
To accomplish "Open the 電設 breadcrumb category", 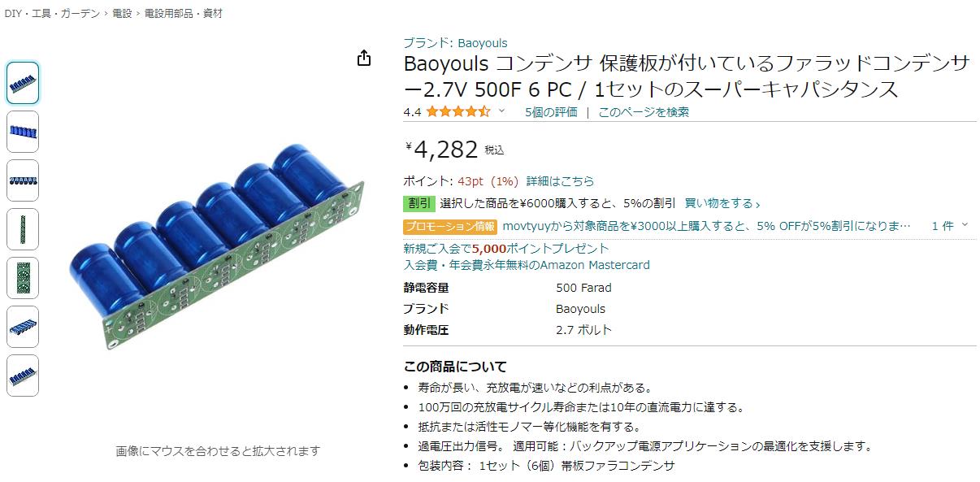I will (122, 14).
